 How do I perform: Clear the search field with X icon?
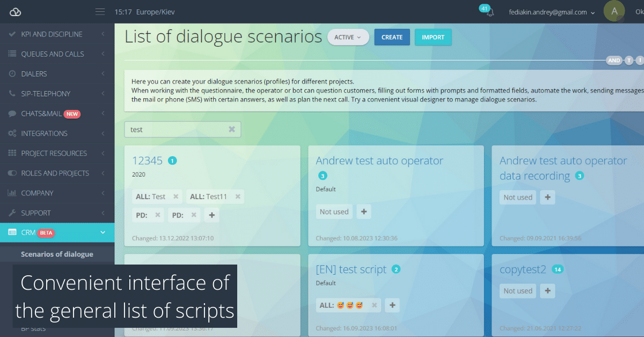(232, 129)
